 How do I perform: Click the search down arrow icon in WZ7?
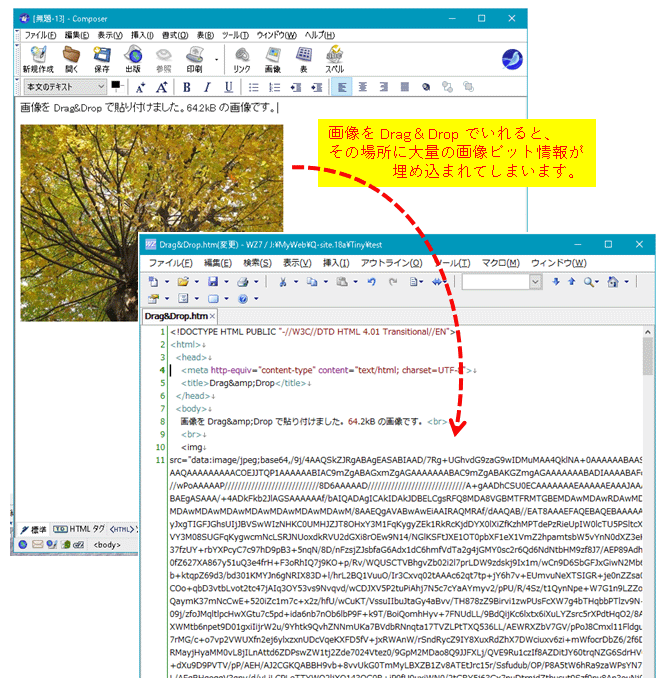pyautogui.click(x=556, y=282)
